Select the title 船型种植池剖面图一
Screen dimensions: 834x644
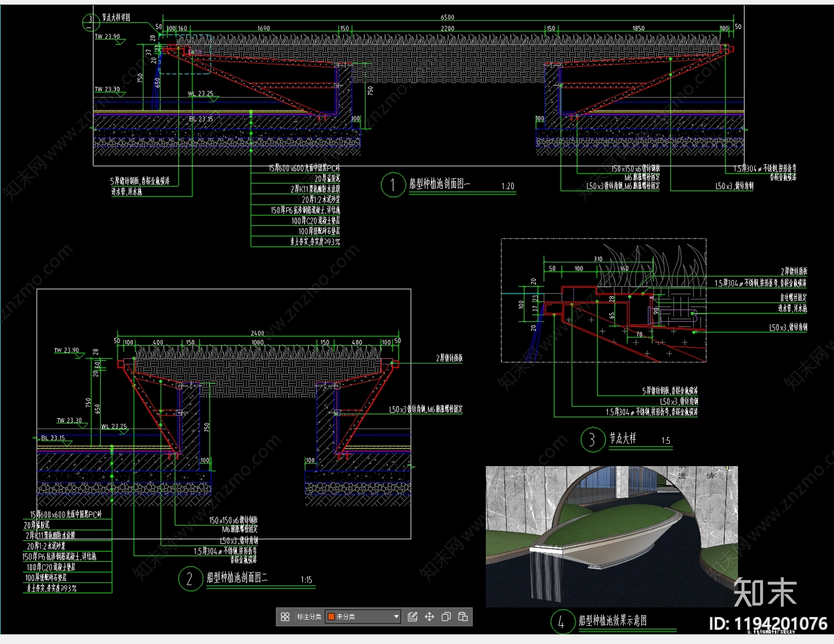(440, 184)
